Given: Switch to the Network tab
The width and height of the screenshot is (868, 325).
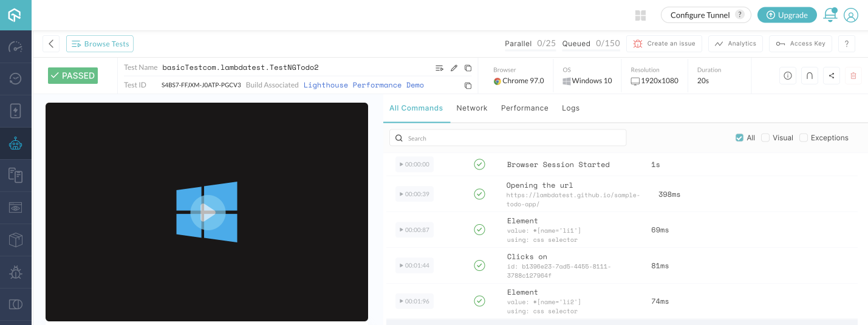Looking at the screenshot, I should (x=471, y=108).
